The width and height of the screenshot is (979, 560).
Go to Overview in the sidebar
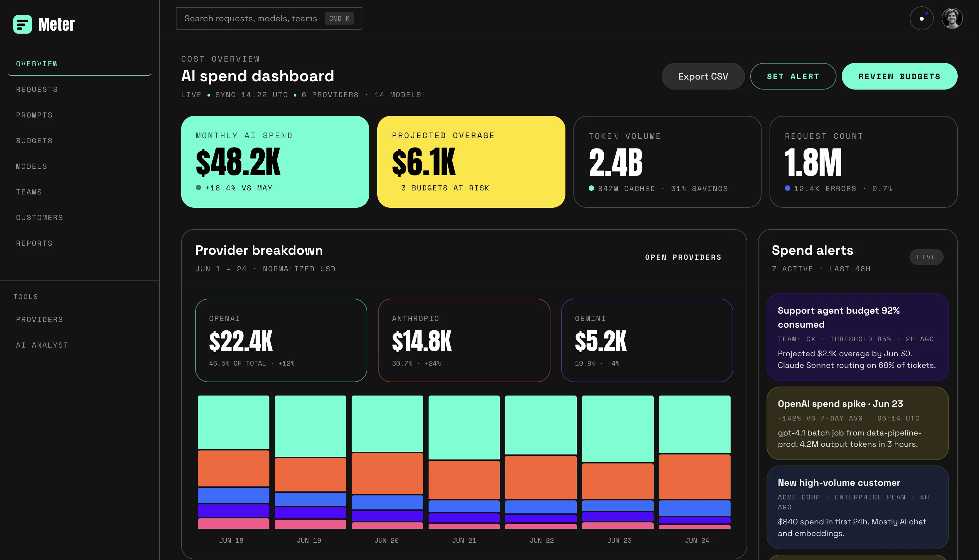pyautogui.click(x=80, y=64)
